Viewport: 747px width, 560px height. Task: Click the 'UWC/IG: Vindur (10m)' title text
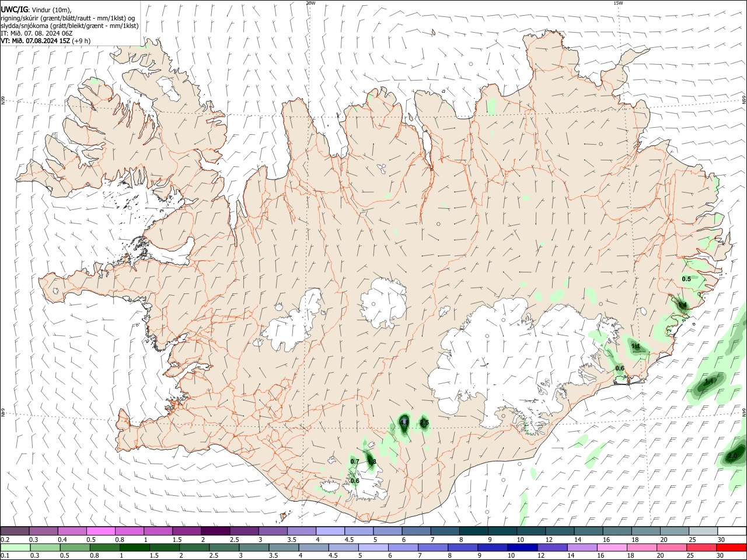pyautogui.click(x=36, y=9)
